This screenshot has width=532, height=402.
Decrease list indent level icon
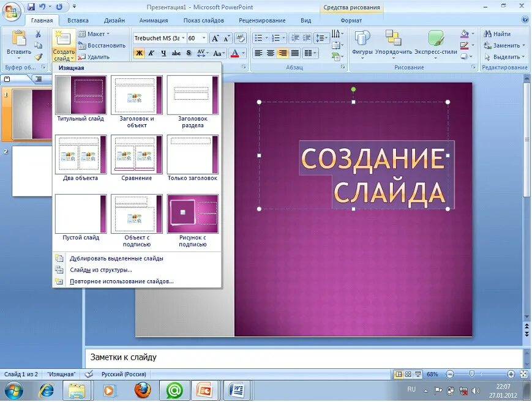295,38
